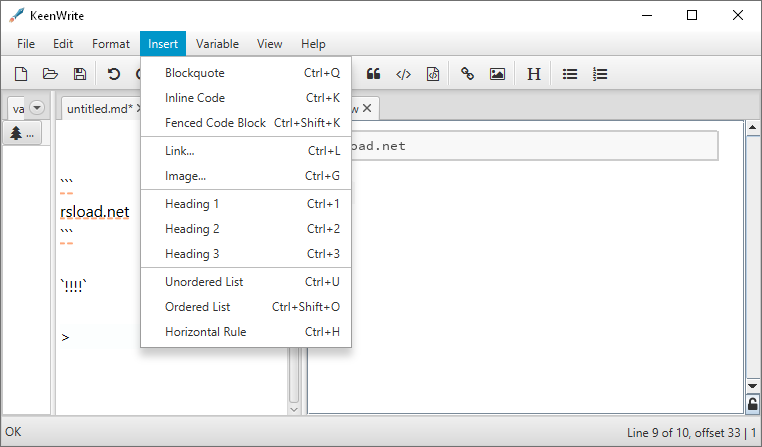Click the preview code box text
762x447 pixels.
point(379,146)
